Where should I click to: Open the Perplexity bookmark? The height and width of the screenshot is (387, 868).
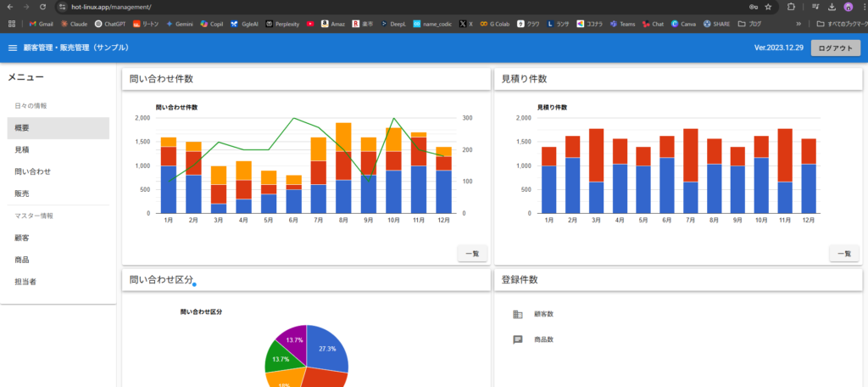(x=283, y=24)
